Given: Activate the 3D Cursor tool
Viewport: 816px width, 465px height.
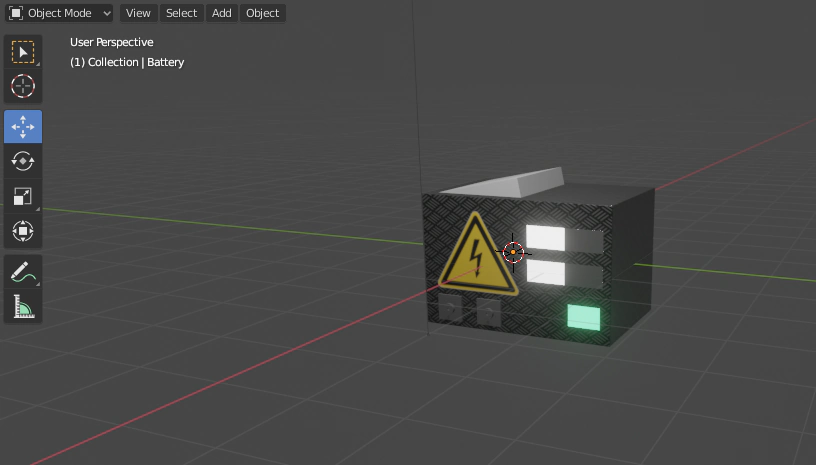Looking at the screenshot, I should (23, 86).
